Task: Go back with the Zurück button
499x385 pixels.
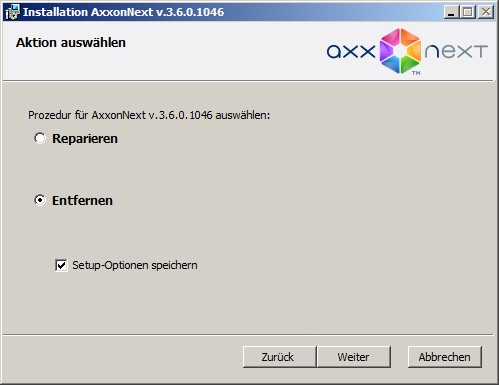Action: 279,357
